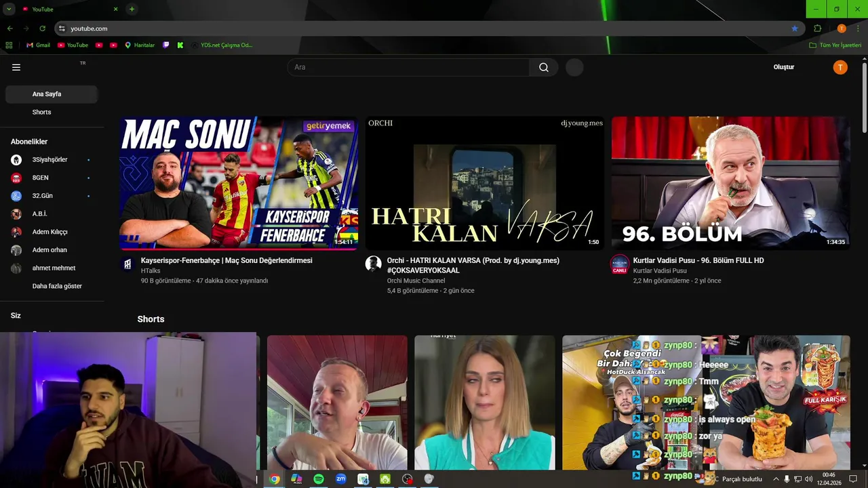868x488 pixels.
Task: Open the labeled YouTube bookmark
Action: [73, 45]
